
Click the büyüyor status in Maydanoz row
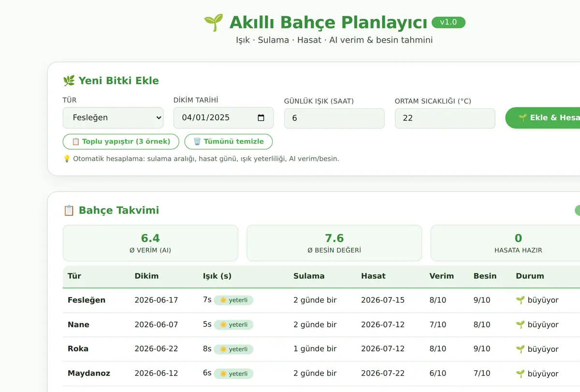tap(537, 374)
